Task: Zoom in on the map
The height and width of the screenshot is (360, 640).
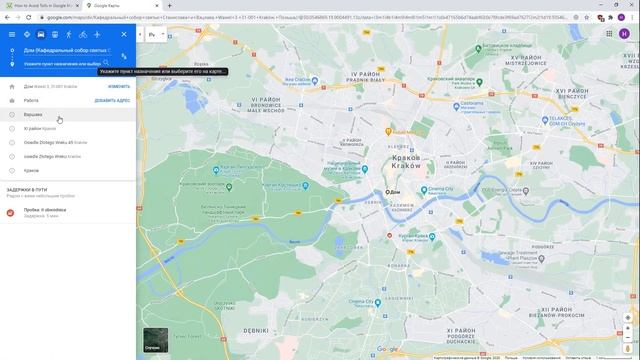Action: [x=628, y=328]
